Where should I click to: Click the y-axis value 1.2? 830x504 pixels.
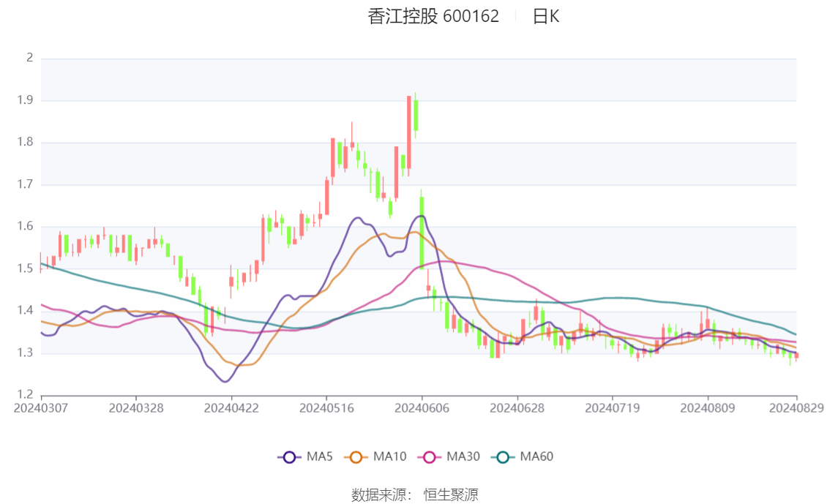(x=25, y=394)
